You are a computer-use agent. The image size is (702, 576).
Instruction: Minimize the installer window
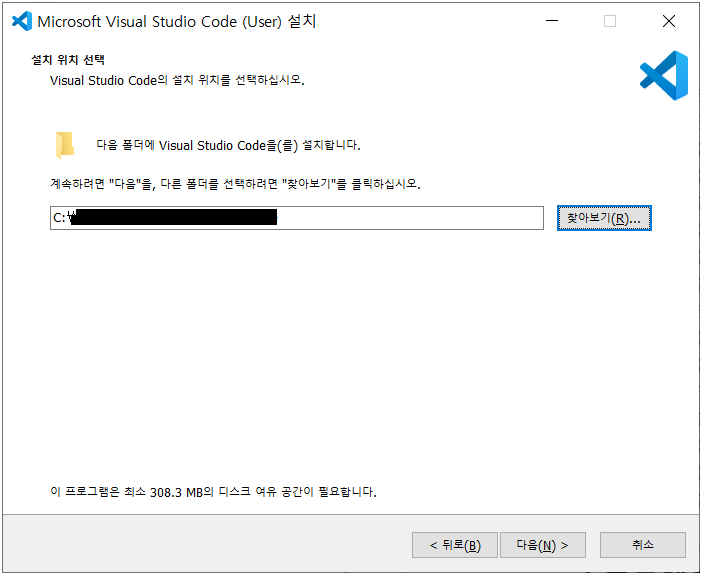[552, 21]
